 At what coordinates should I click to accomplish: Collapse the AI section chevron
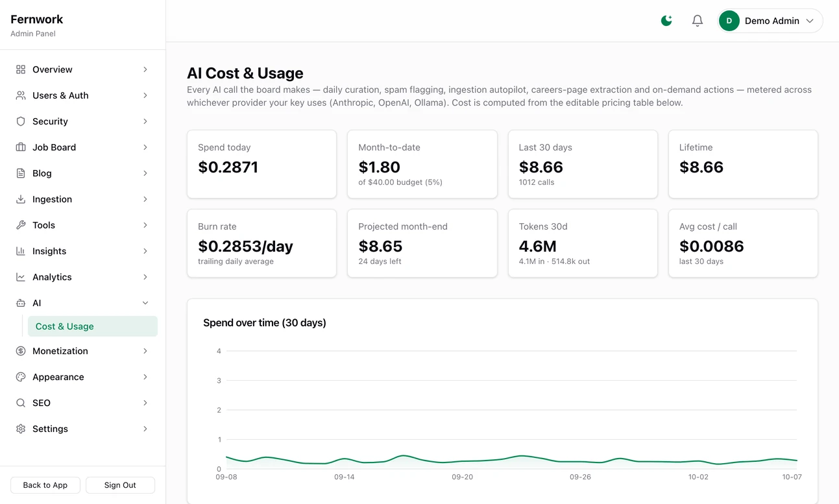coord(145,303)
